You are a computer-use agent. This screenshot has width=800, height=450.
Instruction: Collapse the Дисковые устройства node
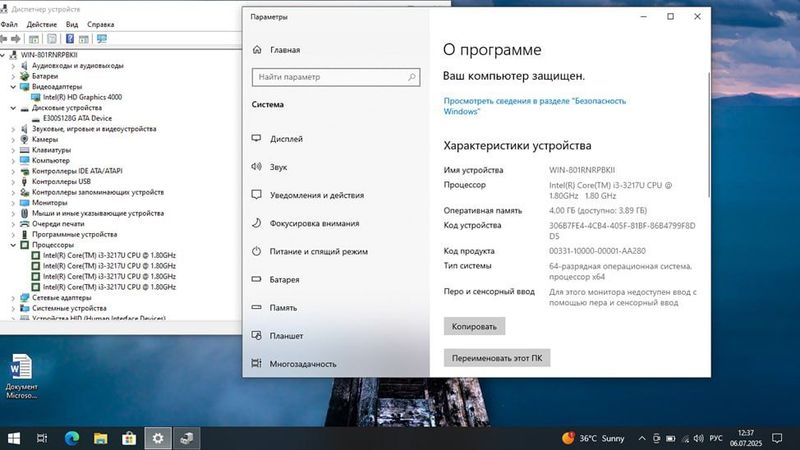[13, 108]
